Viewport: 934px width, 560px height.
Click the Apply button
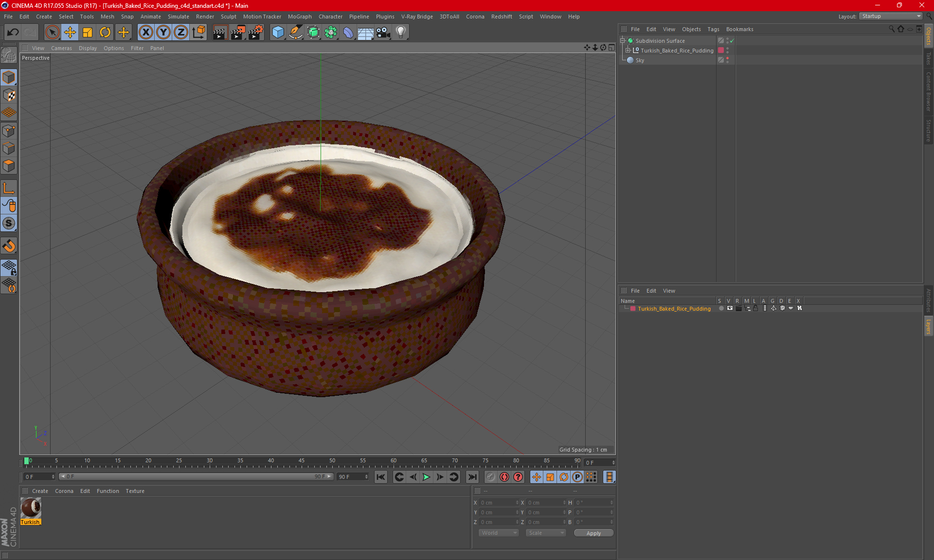coord(593,533)
